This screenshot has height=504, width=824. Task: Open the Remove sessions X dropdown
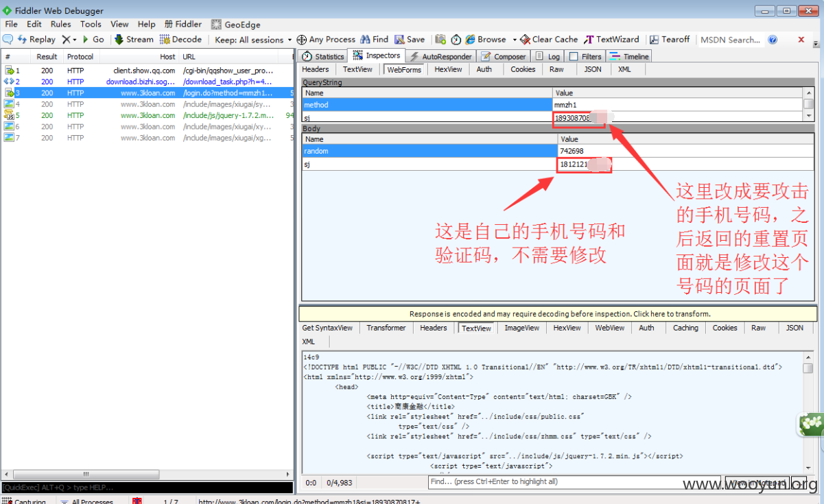(69, 40)
